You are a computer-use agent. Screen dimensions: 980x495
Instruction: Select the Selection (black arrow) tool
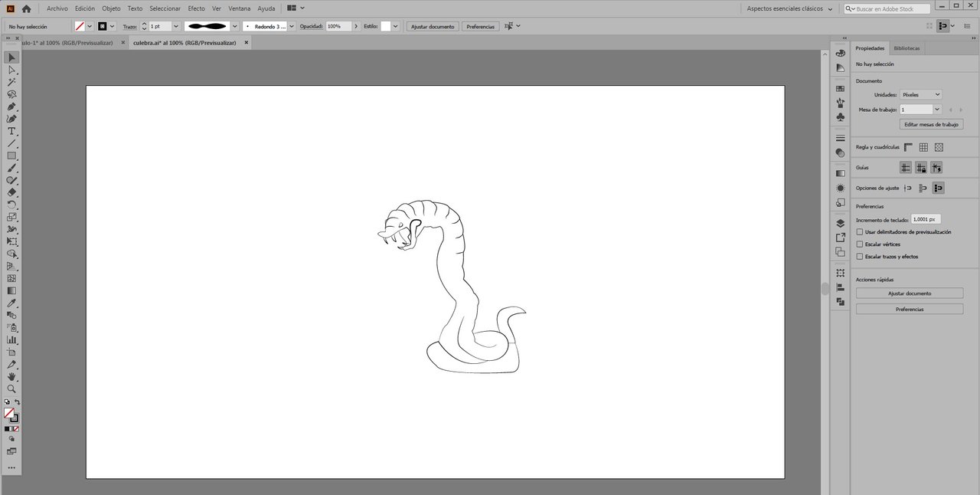(11, 57)
